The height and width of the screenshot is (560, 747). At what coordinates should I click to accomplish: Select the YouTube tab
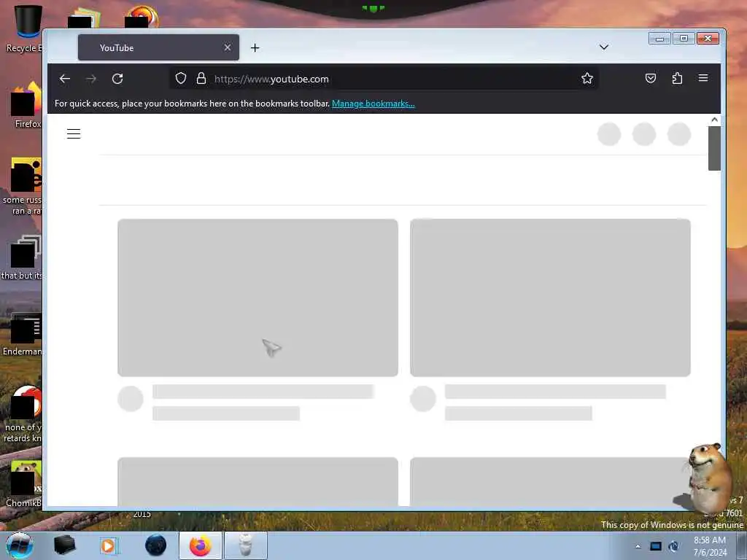158,47
